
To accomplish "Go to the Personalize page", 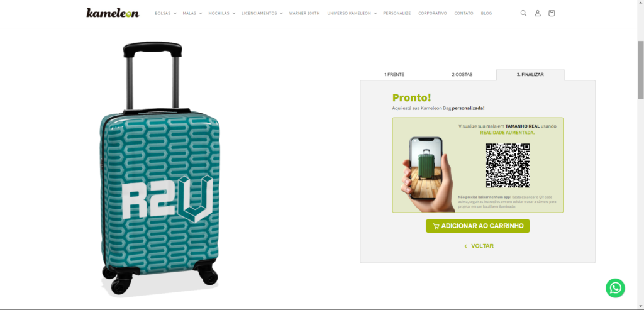I will tap(397, 13).
